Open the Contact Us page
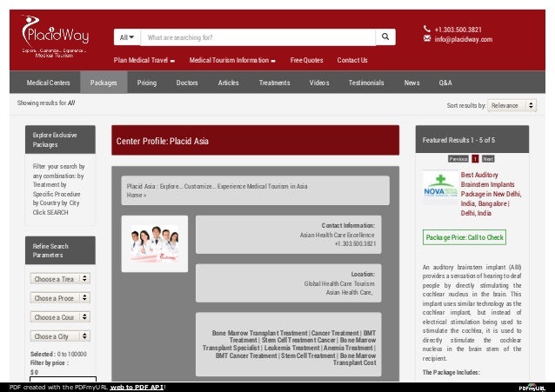 pos(352,60)
